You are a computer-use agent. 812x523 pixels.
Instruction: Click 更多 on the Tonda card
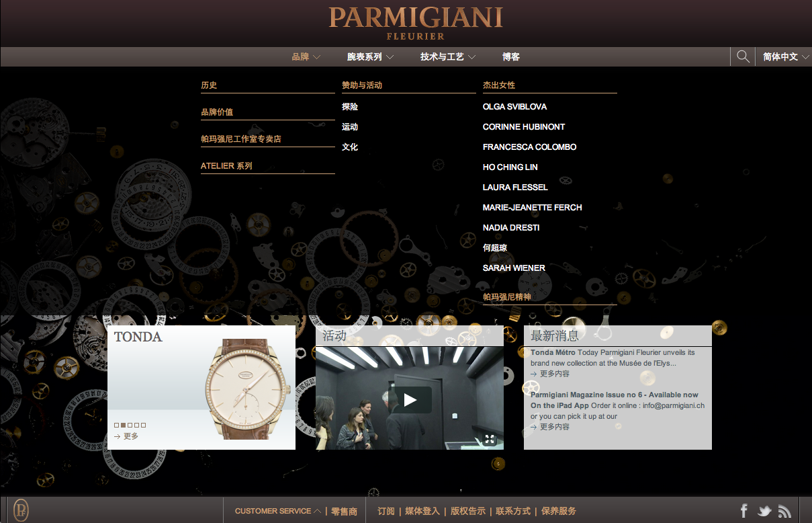126,436
